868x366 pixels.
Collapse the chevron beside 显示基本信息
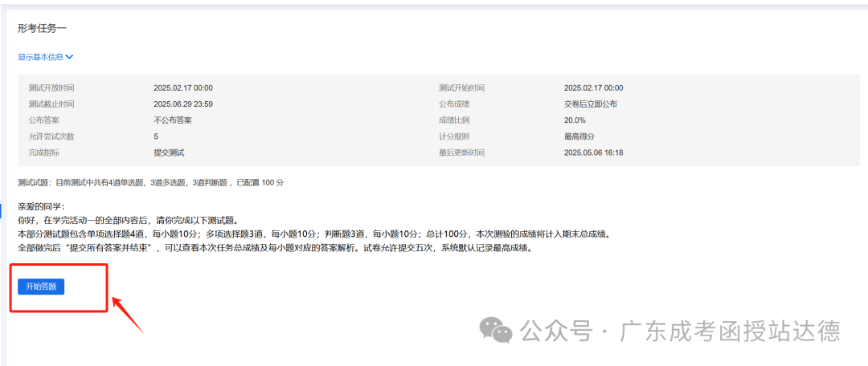70,57
